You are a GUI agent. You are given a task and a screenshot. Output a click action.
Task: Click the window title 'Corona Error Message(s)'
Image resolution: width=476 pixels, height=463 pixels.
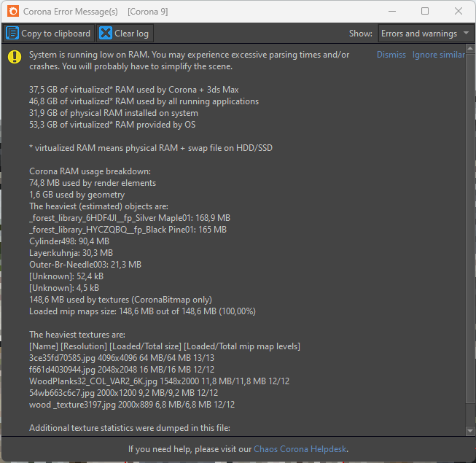71,12
